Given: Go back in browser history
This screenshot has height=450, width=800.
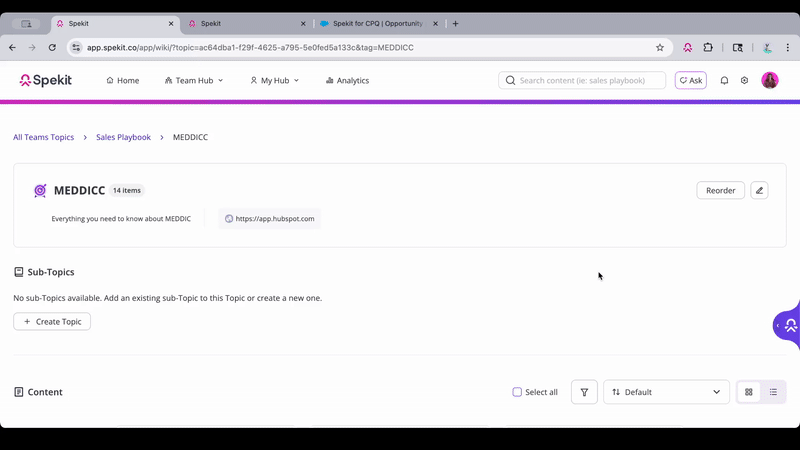Looking at the screenshot, I should pos(12,47).
